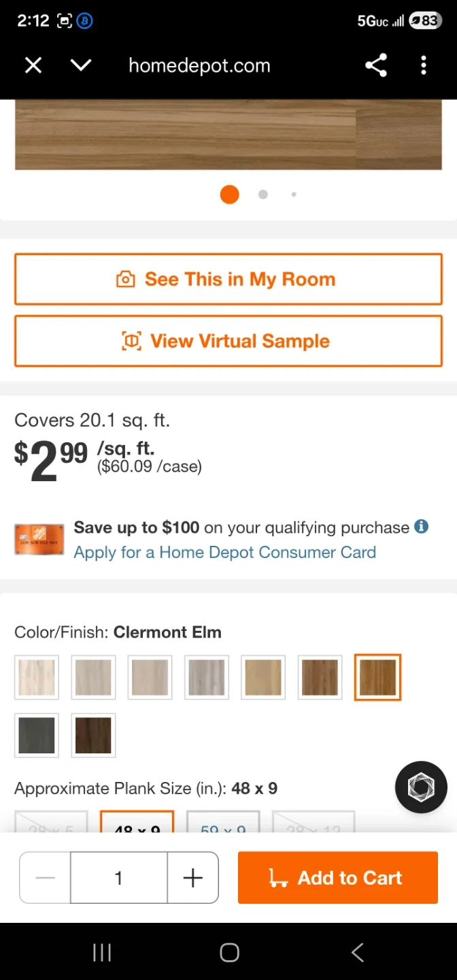Select the first whitewashed color swatch

[x=37, y=677]
